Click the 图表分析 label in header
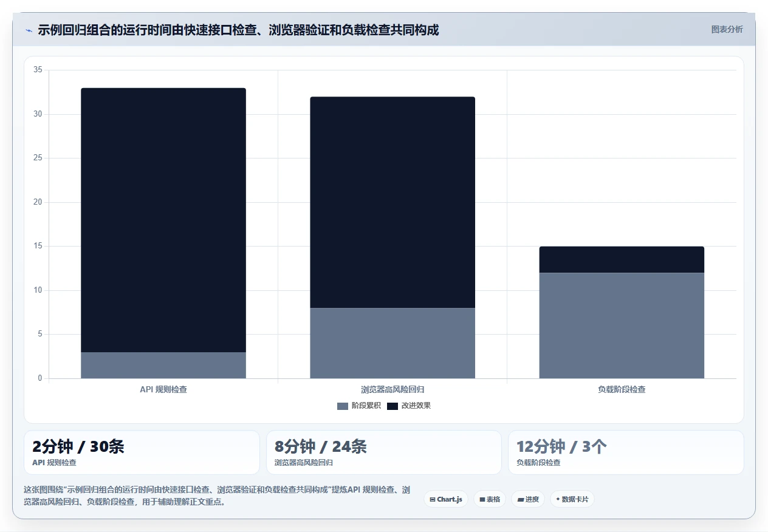 point(727,29)
